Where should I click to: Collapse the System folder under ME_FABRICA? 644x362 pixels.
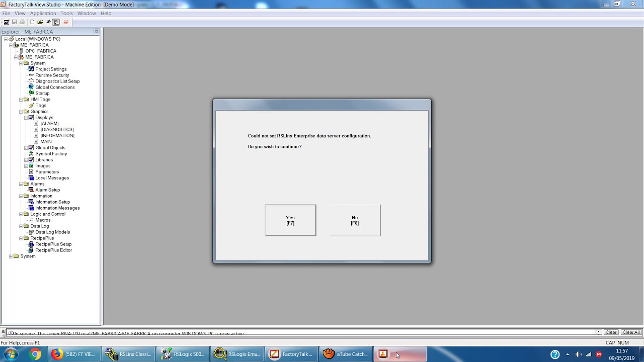tap(21, 63)
